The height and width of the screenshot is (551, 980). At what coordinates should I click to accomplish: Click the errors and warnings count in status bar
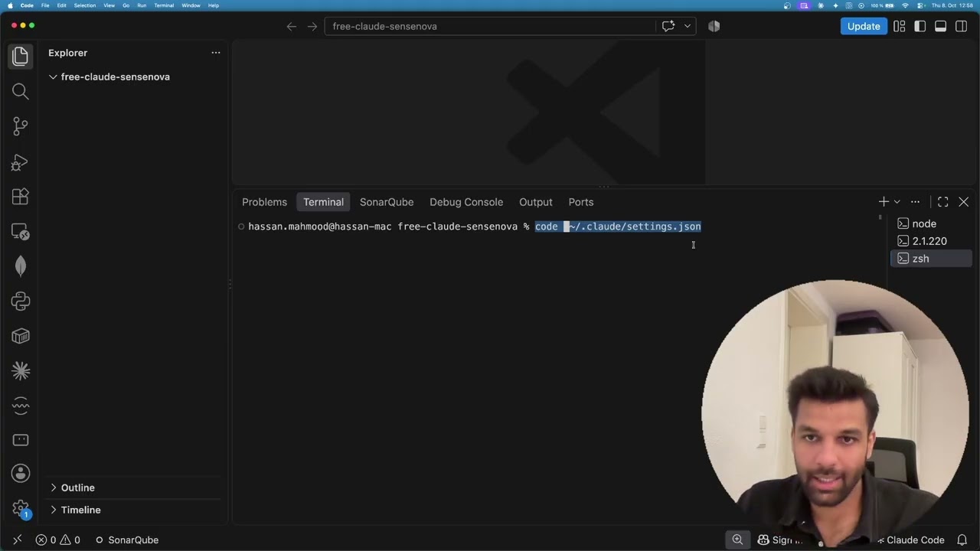point(58,540)
